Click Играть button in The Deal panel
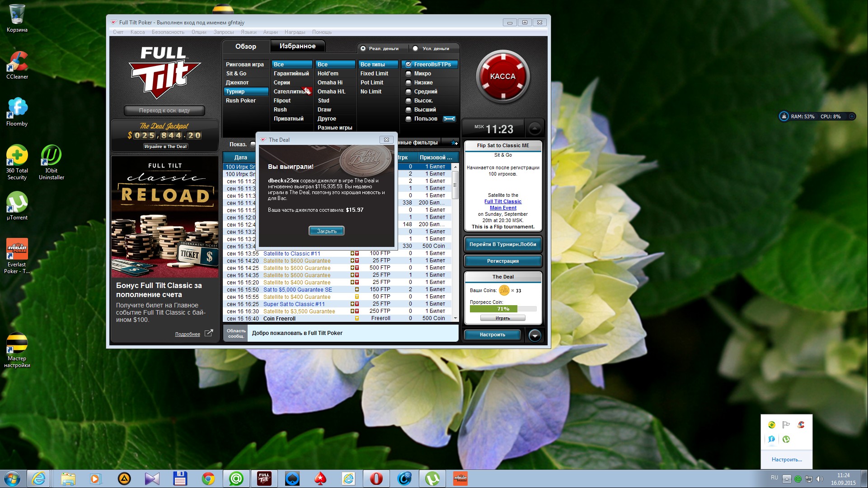This screenshot has width=868, height=488. click(x=502, y=318)
